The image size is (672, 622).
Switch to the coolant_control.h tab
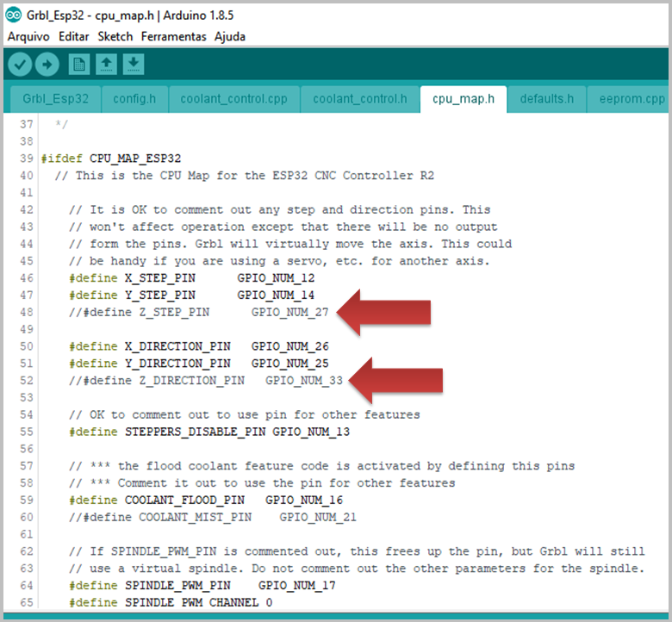tap(360, 99)
